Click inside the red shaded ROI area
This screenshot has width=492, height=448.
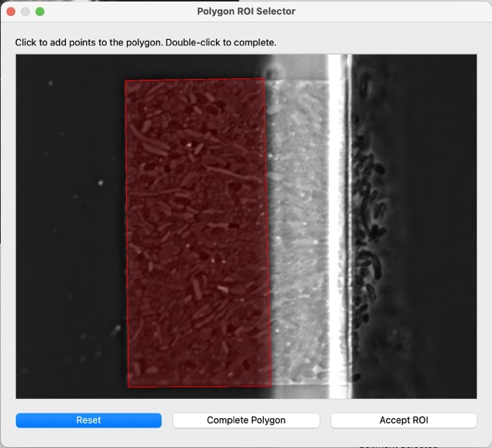[x=196, y=231]
